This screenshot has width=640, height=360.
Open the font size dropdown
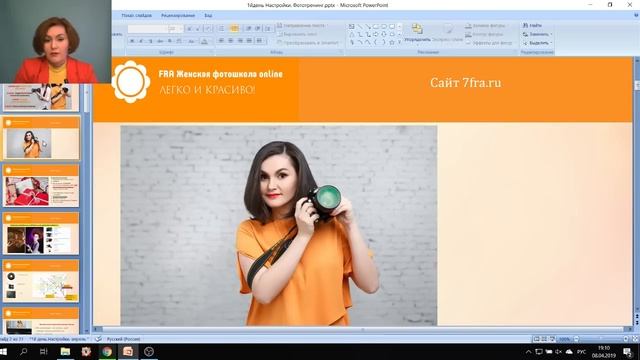click(x=176, y=29)
